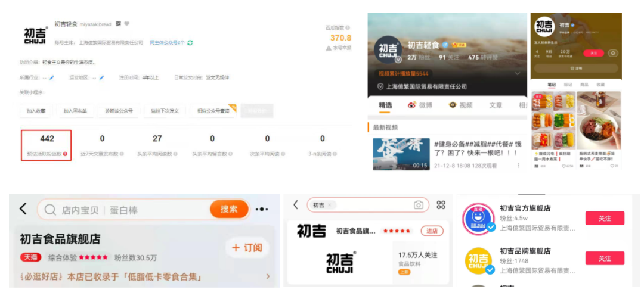Switch to the 标记 tab on Xiaohongshu
Screen dimensions: 644x305
pos(568,85)
